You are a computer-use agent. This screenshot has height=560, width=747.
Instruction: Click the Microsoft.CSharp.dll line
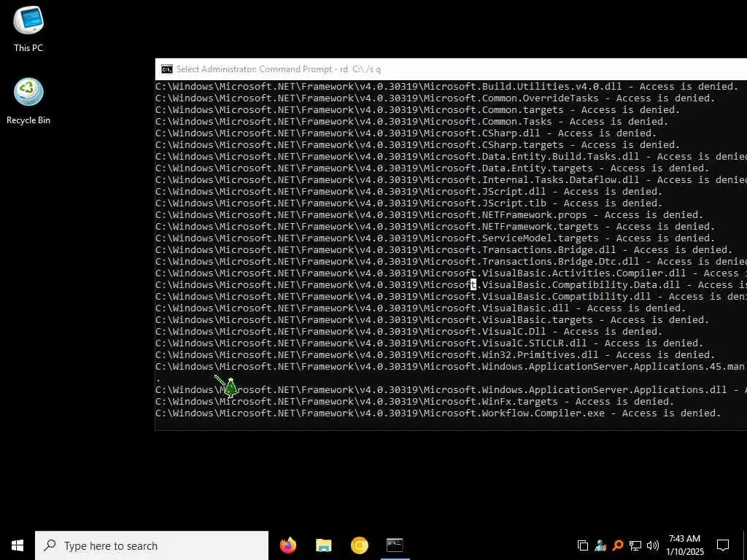coord(406,133)
